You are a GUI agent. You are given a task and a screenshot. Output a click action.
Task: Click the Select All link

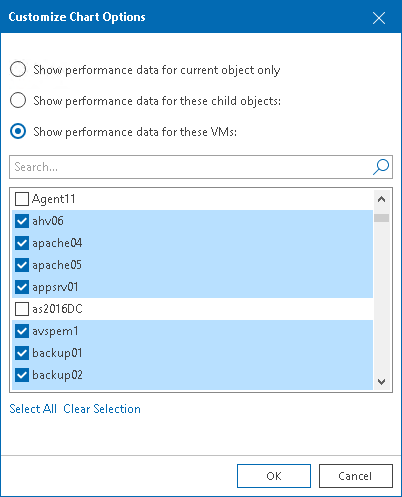pos(33,409)
